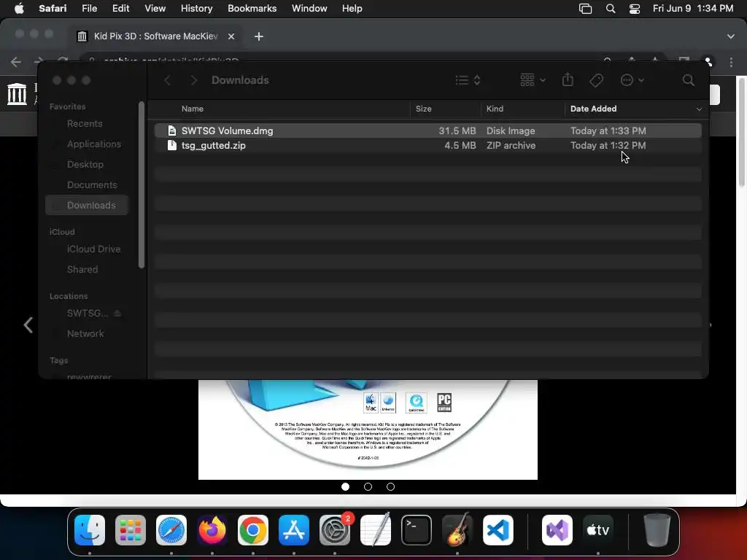Eject the SWTSG volume

tap(117, 314)
